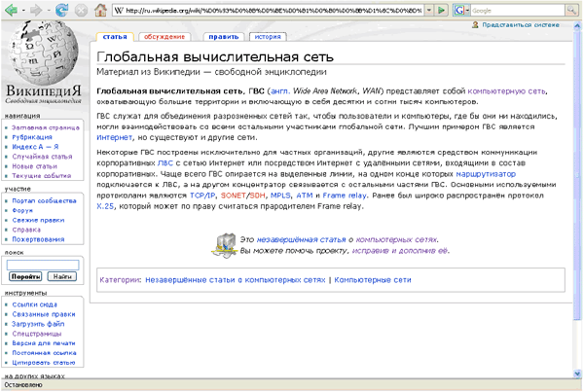This screenshot has width=584, height=392.
Task: Open the ЛВС link
Action: point(165,163)
